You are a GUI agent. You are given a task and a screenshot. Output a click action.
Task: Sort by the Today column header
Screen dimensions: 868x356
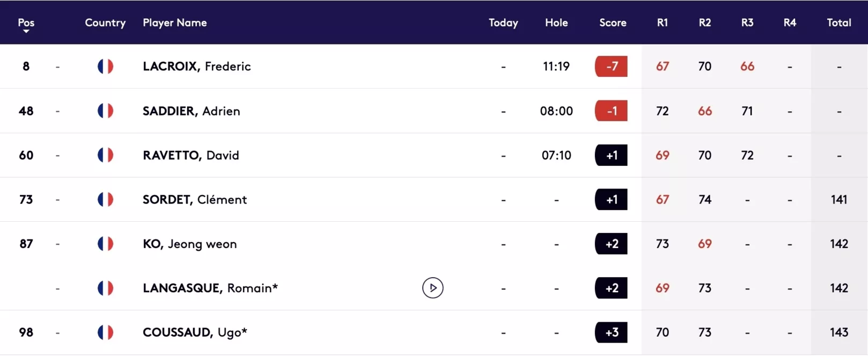click(503, 23)
